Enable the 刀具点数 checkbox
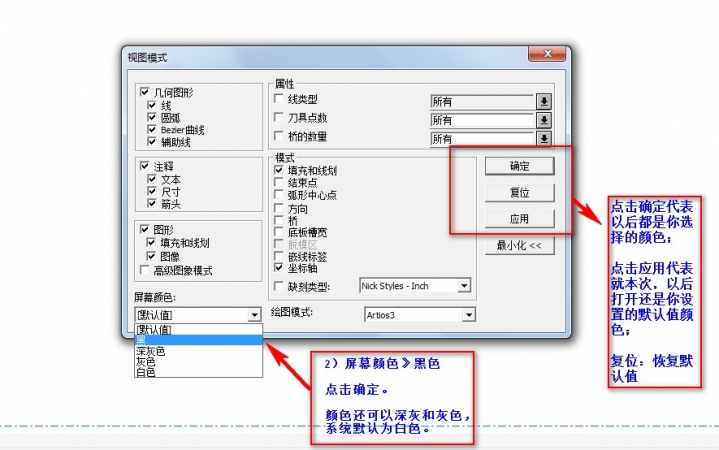719x450 pixels. [278, 117]
